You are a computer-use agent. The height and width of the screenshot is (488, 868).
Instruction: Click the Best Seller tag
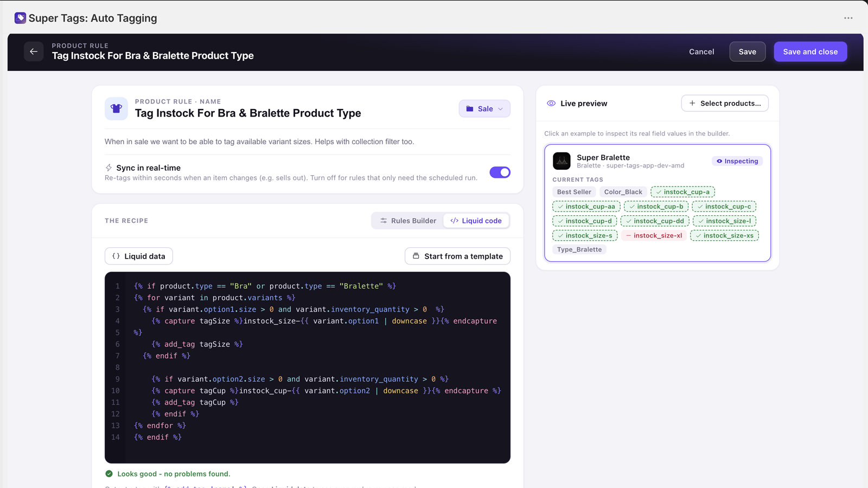pyautogui.click(x=574, y=192)
